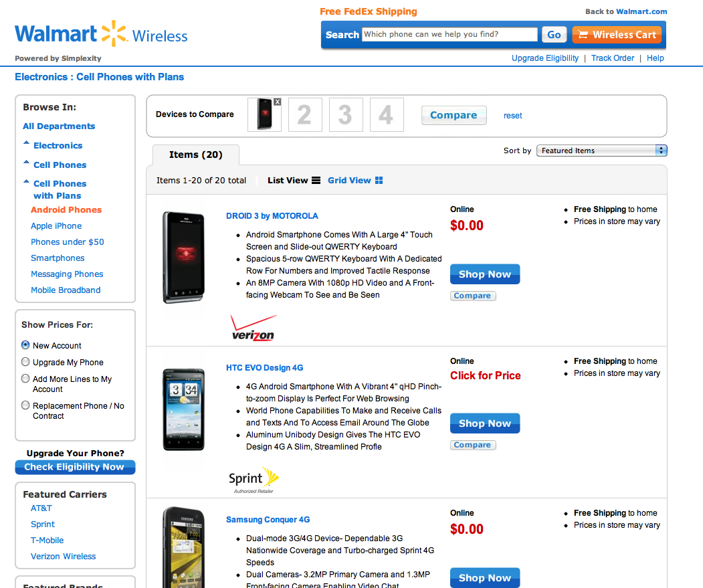Viewport: 703px width, 588px height.
Task: Click the Check Eligibility Now button
Action: 75,467
